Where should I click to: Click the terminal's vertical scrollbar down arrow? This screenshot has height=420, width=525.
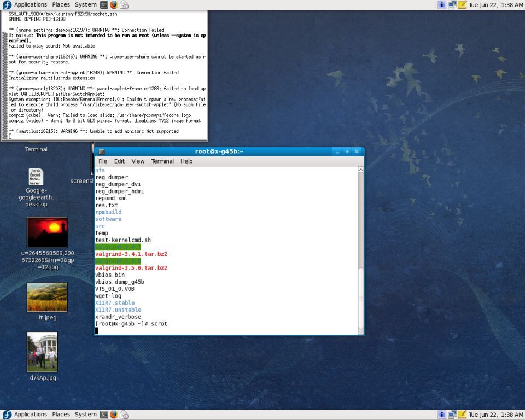point(360,331)
